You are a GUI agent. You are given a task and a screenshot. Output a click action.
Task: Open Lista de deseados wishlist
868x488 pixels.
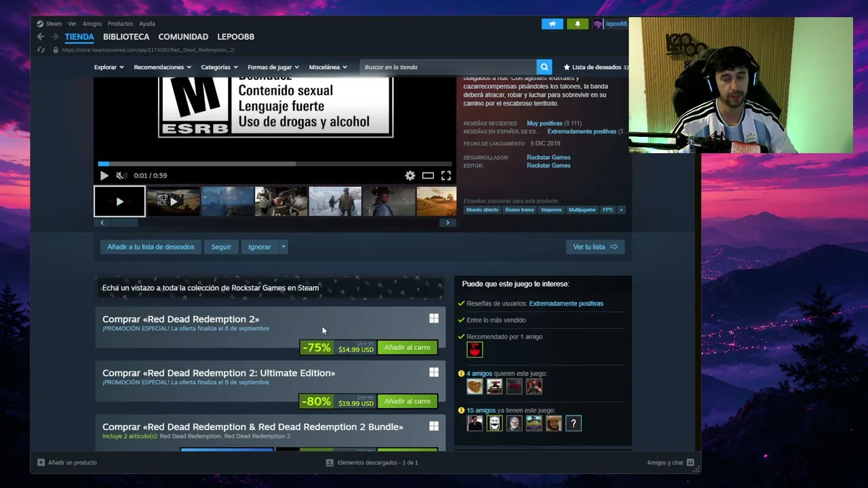[x=596, y=67]
